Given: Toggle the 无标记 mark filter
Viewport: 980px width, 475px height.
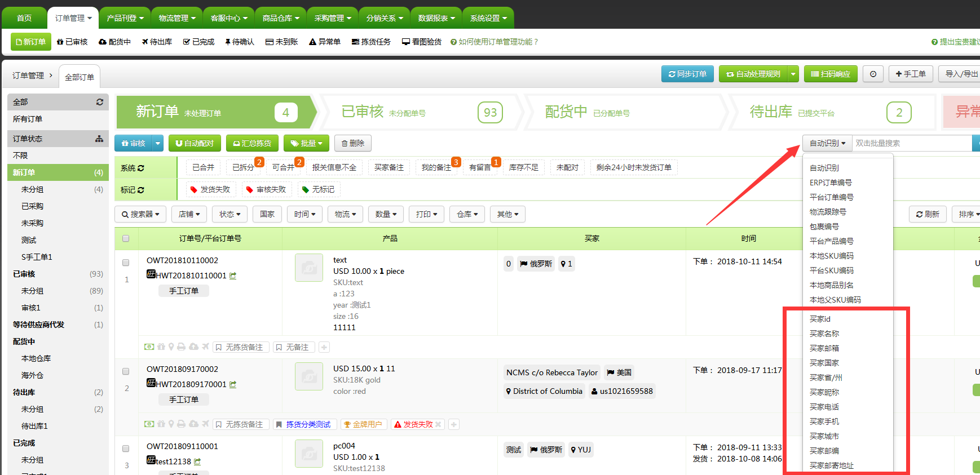Looking at the screenshot, I should [x=319, y=189].
